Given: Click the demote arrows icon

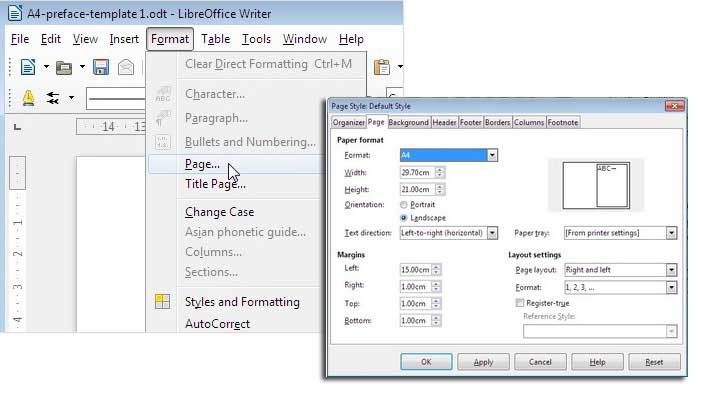Looking at the screenshot, I should coord(53,98).
